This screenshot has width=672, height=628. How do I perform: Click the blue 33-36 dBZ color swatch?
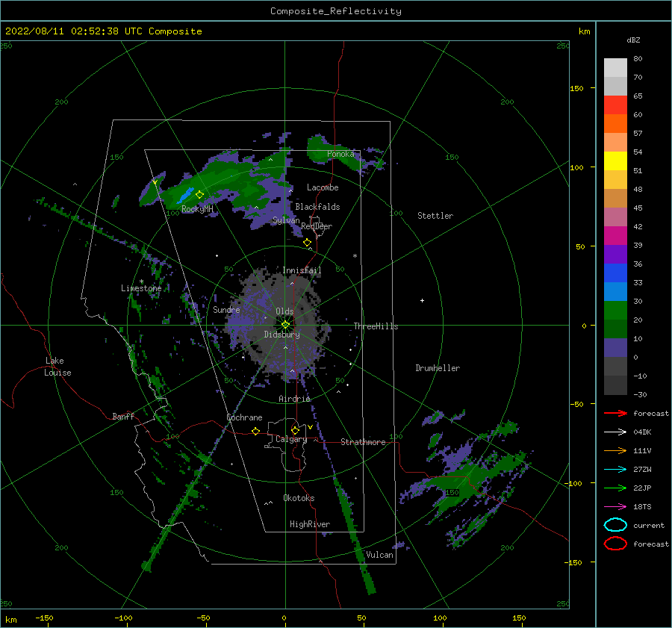coord(615,273)
